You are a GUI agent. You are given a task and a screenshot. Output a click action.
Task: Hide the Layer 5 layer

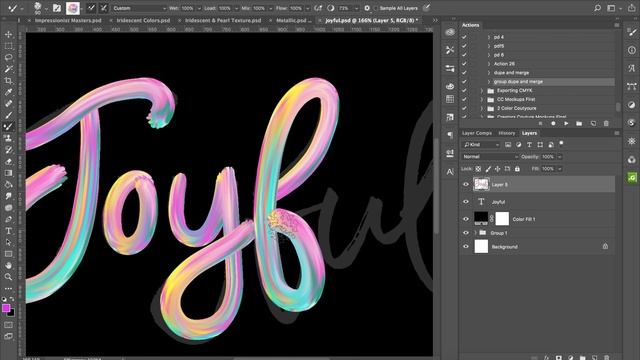coord(466,184)
